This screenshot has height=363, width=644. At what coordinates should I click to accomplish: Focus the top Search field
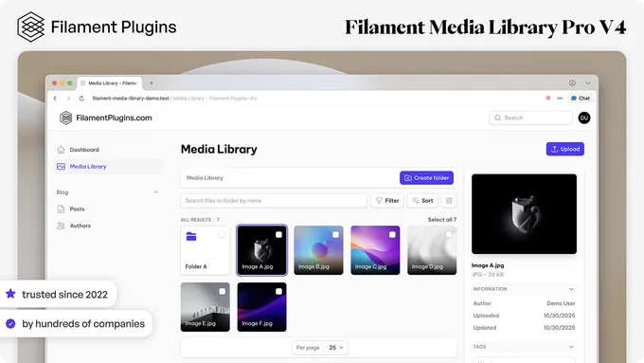pos(530,118)
